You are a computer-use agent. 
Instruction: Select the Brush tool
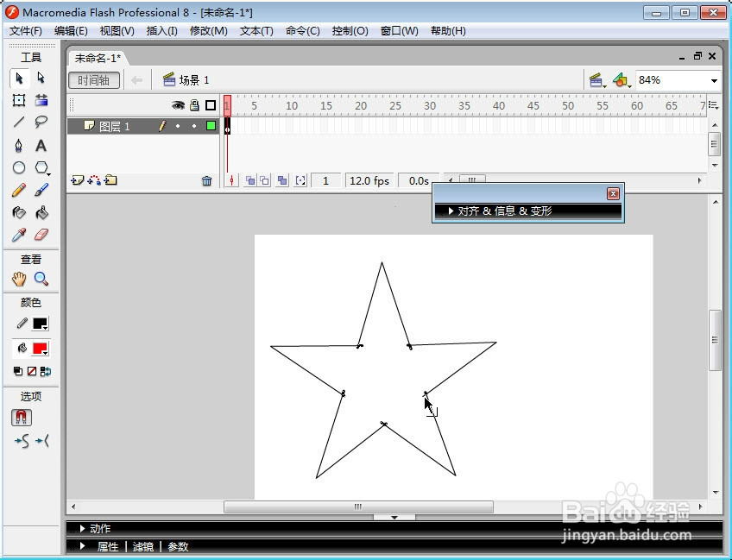coord(41,190)
